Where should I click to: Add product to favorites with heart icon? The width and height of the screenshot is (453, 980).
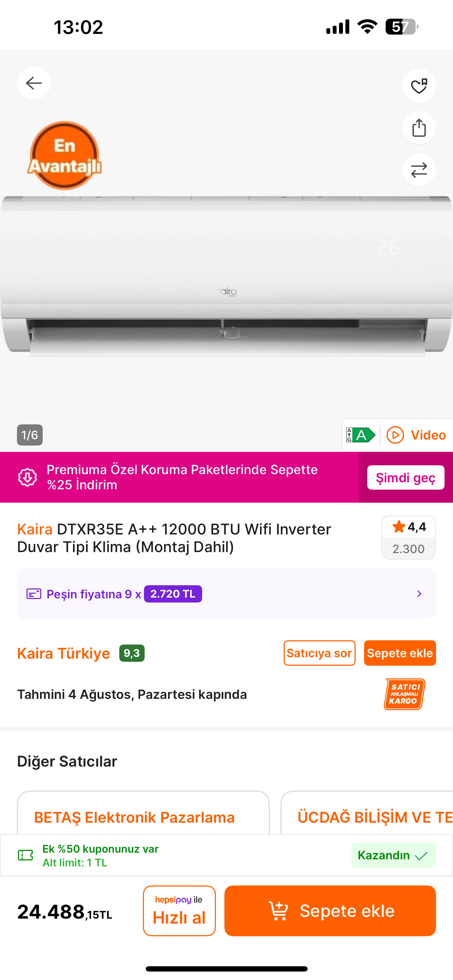pos(419,86)
